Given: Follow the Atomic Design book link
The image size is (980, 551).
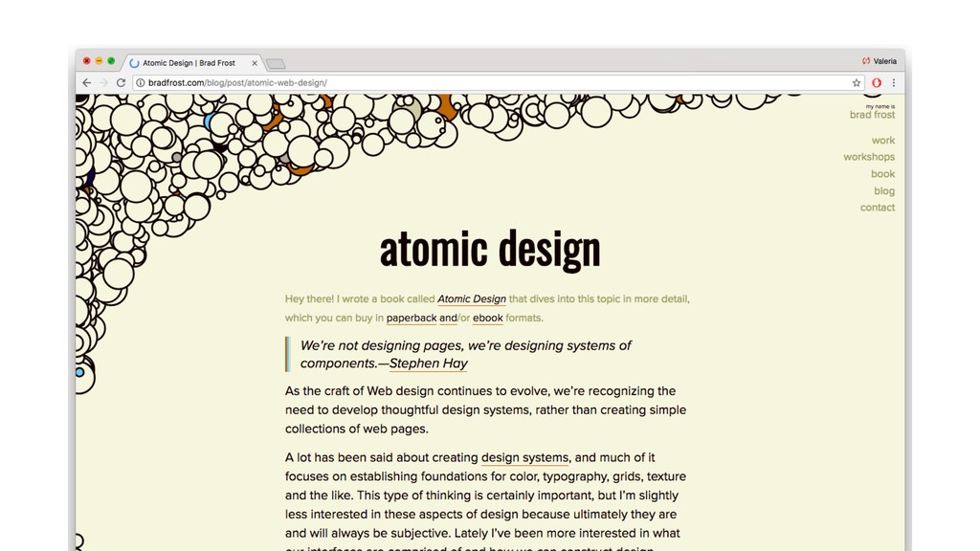Looking at the screenshot, I should 471,299.
